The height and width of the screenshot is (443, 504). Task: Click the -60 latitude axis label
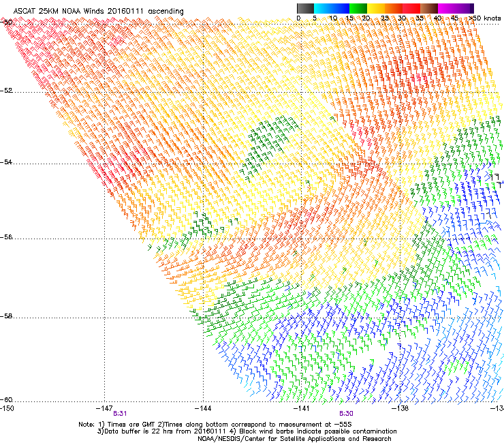pos(6,399)
